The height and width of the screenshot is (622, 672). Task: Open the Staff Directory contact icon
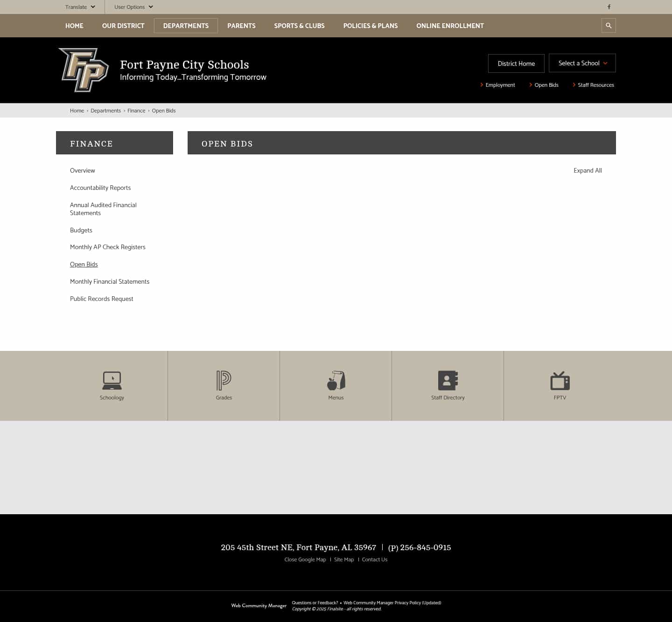click(x=448, y=381)
